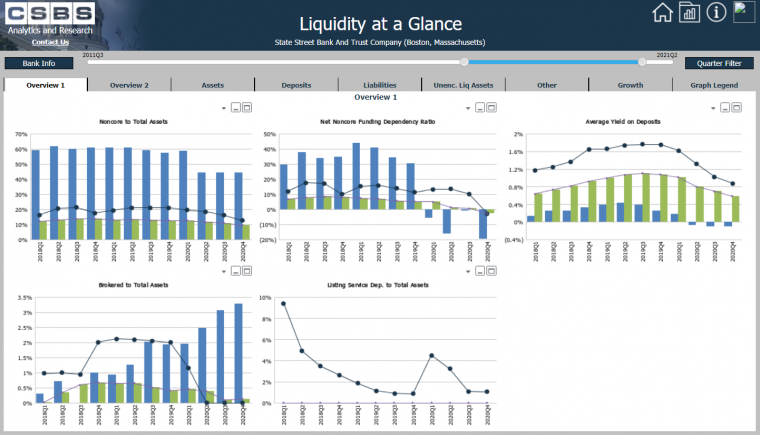
Task: Minimize the Noncore to Total Assets chart
Action: click(x=236, y=108)
